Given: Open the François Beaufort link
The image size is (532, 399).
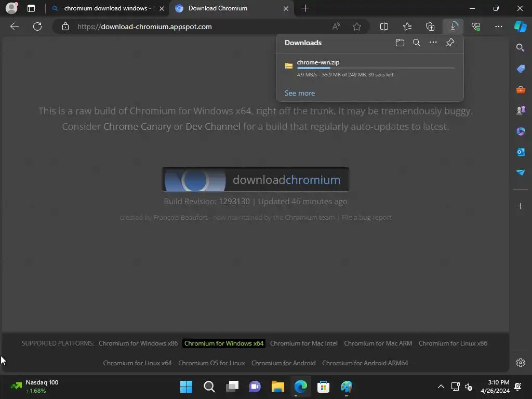Looking at the screenshot, I should coord(180,218).
